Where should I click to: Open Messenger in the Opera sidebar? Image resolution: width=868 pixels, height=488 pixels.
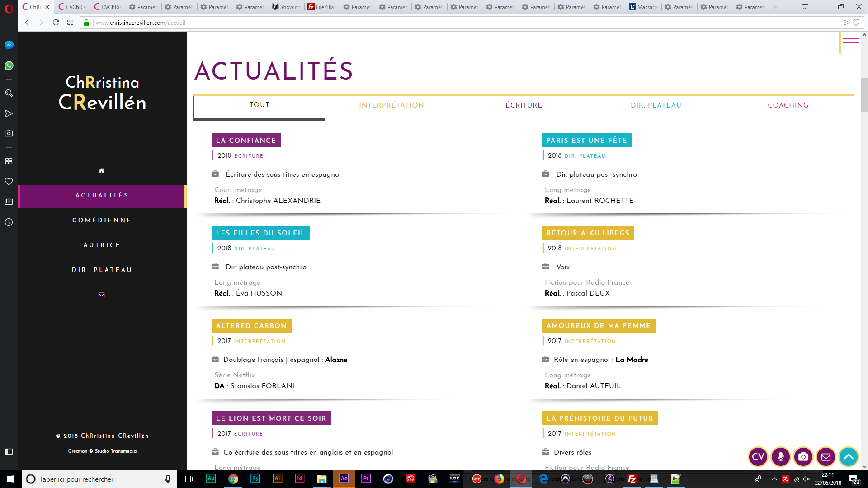coord(9,45)
